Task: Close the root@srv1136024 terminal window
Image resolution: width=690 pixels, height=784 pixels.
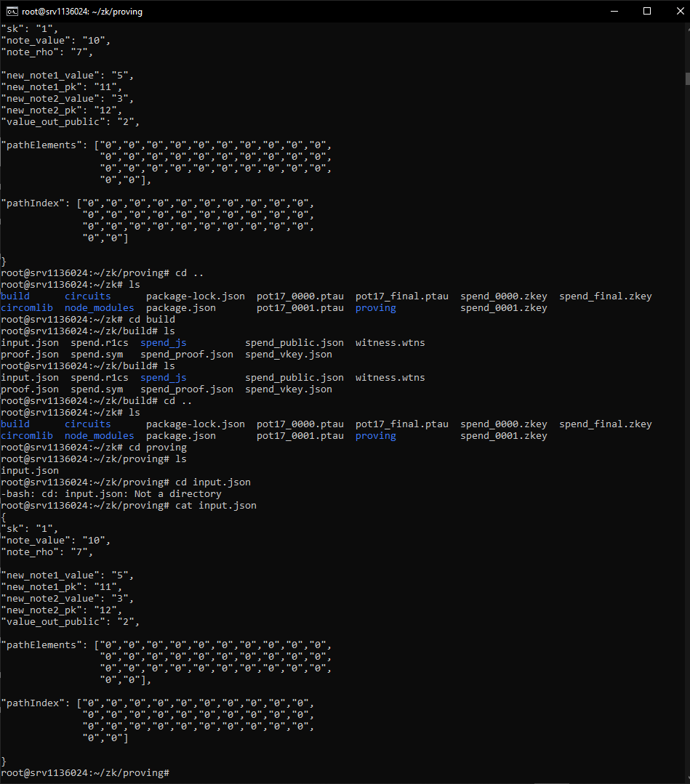Action: pos(680,11)
